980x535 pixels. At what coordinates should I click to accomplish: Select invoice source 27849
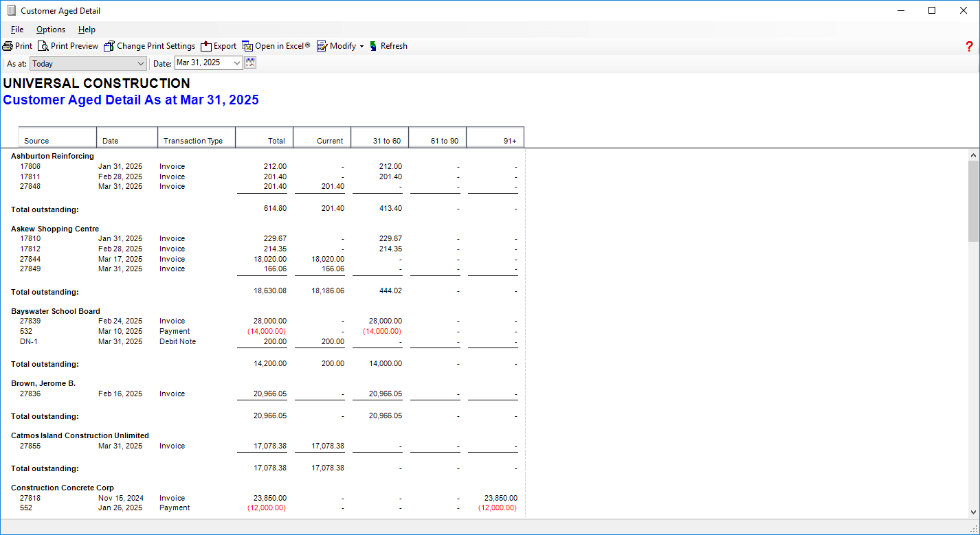tap(30, 269)
